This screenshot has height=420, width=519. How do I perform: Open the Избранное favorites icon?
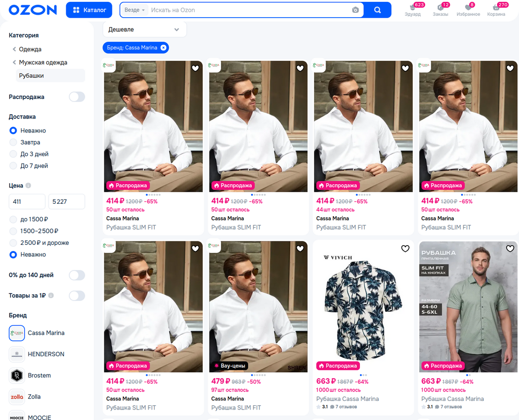pos(469,10)
